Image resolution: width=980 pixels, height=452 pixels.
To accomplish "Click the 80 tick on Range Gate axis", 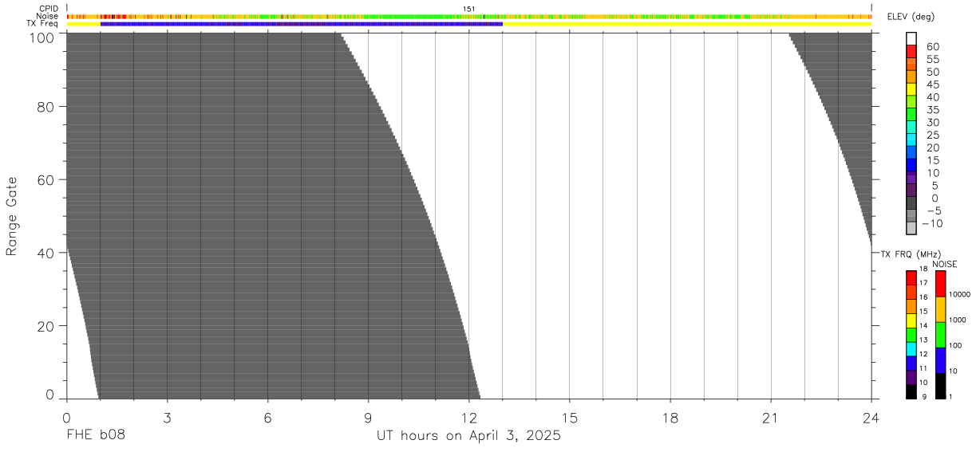I will [x=45, y=107].
